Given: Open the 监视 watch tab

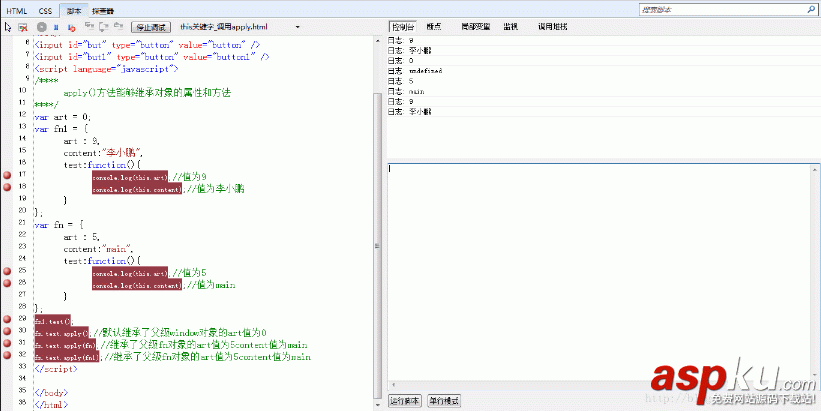Looking at the screenshot, I should coord(511,27).
